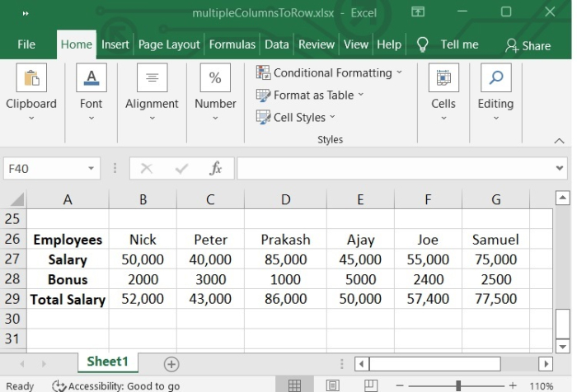Click the Share person icon

(512, 45)
